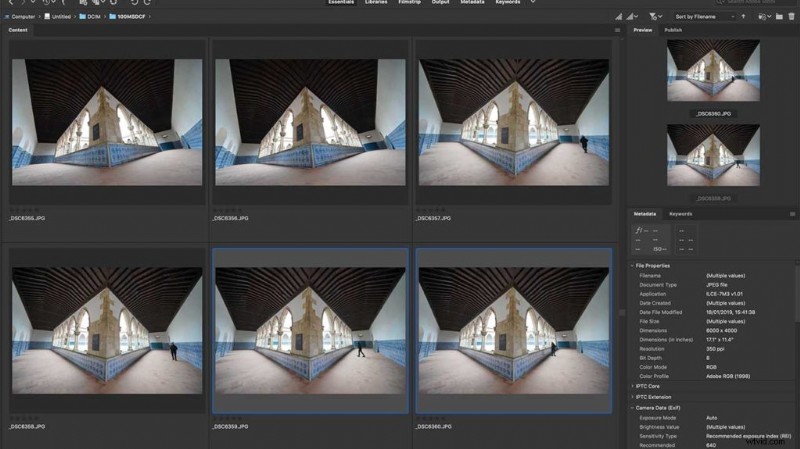Collapse the Camera Data (Exif) section
The width and height of the screenshot is (800, 449).
tap(632, 408)
